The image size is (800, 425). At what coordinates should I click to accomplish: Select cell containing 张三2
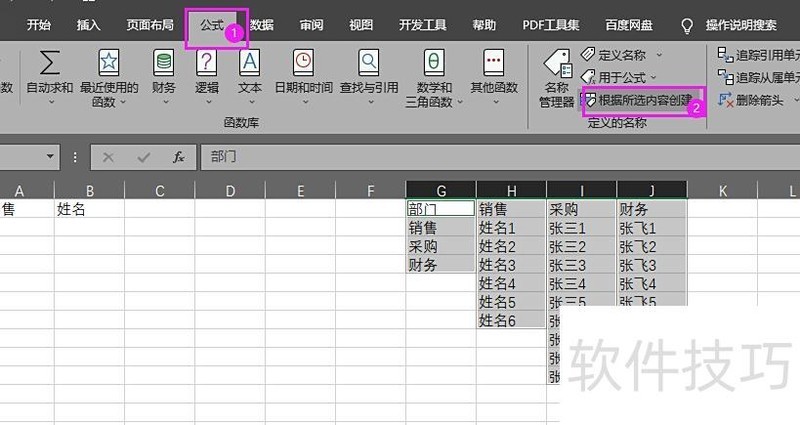click(582, 246)
